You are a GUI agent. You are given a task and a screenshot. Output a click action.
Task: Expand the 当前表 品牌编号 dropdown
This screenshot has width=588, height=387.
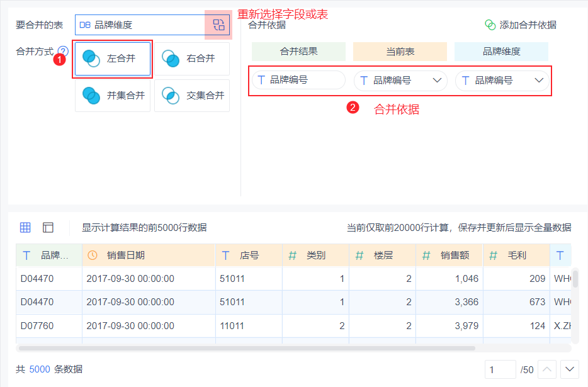click(437, 81)
